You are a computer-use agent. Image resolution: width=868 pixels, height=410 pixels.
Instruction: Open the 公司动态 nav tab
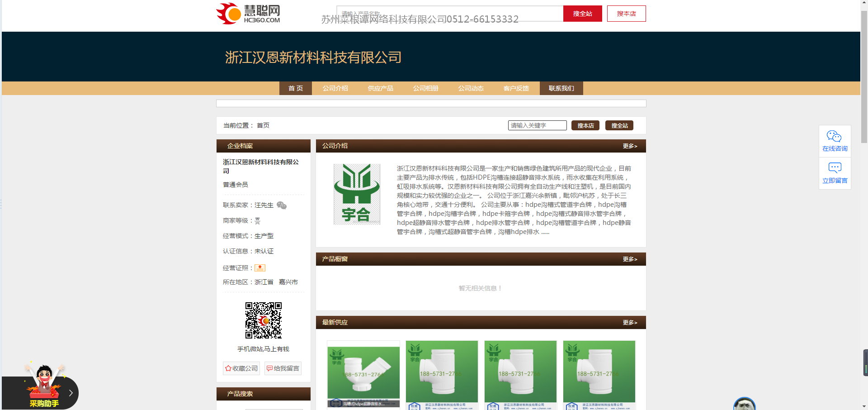pyautogui.click(x=471, y=88)
